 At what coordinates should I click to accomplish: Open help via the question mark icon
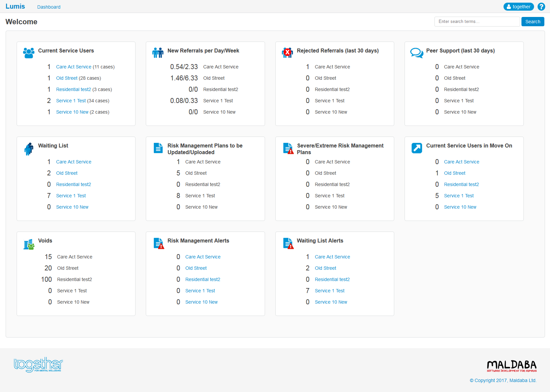point(541,7)
